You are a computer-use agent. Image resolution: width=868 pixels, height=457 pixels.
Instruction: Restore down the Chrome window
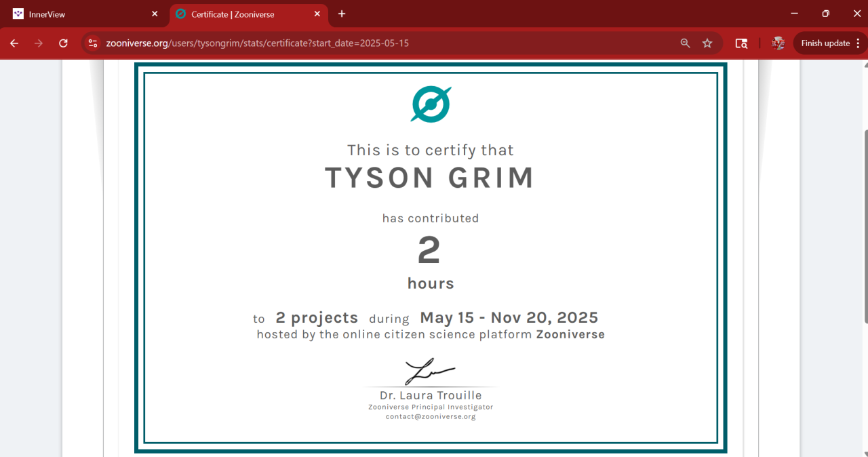825,14
